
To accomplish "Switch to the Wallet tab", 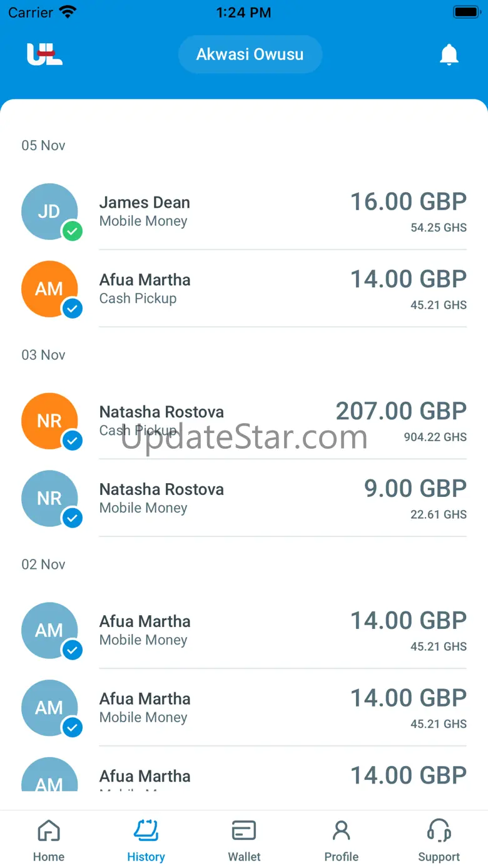I will pos(244,840).
